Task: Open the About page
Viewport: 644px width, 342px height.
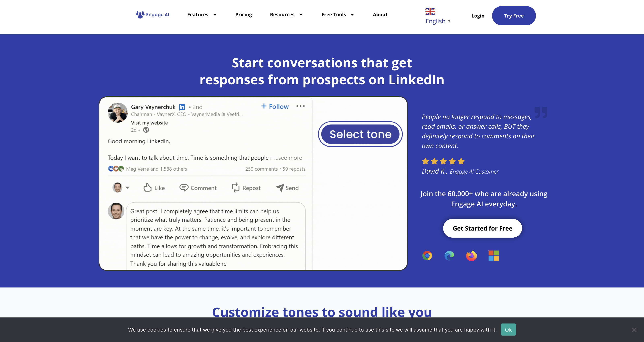Action: pyautogui.click(x=380, y=14)
